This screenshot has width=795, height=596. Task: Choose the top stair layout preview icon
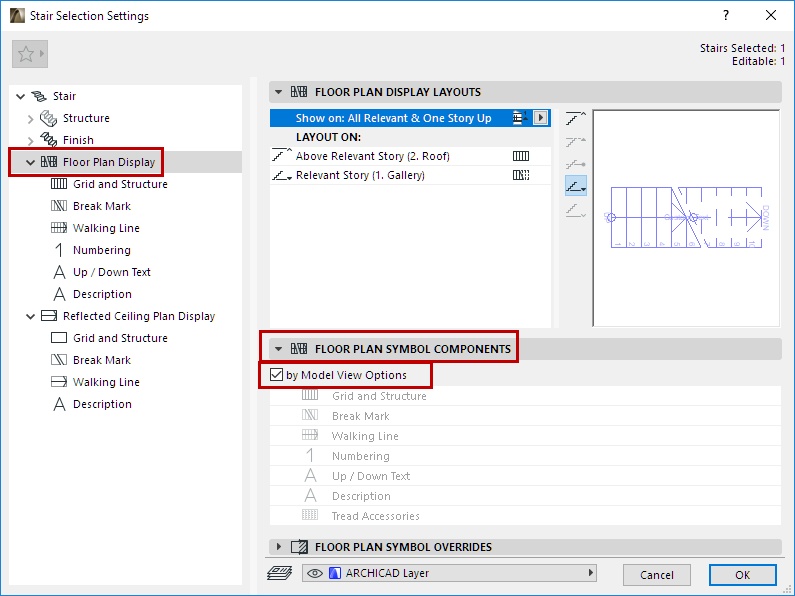click(576, 119)
